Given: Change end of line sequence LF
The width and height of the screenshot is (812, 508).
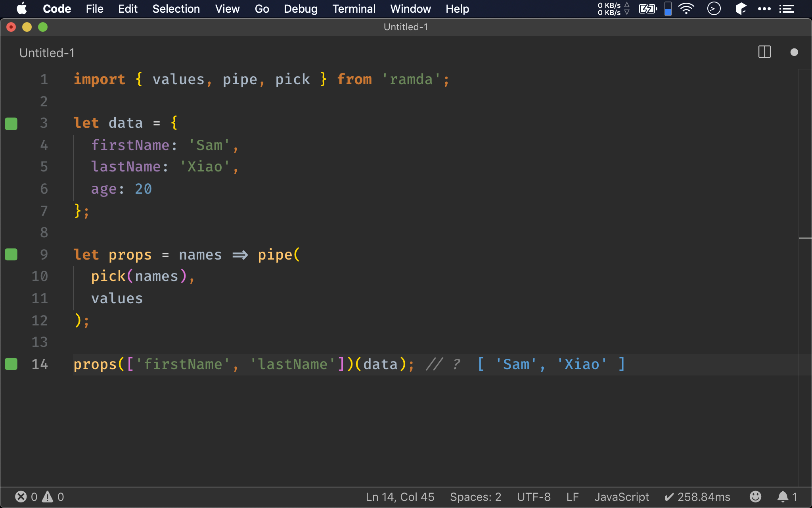Looking at the screenshot, I should click(573, 497).
